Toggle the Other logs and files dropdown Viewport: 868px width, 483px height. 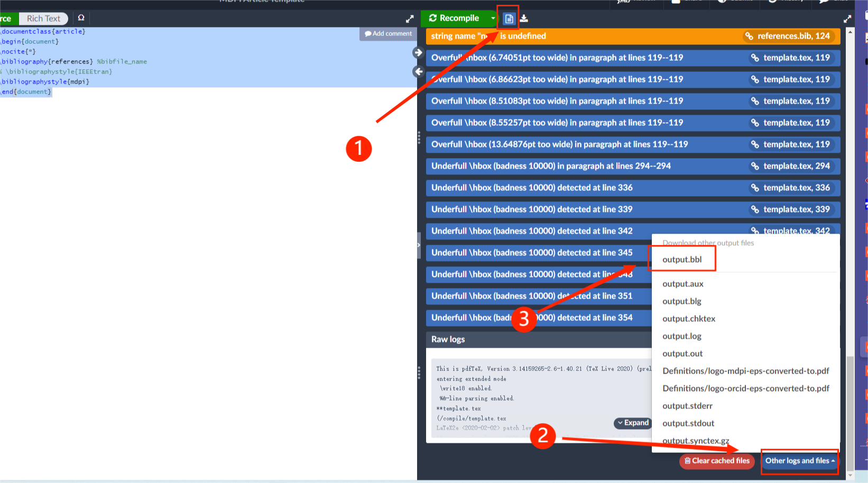point(799,461)
